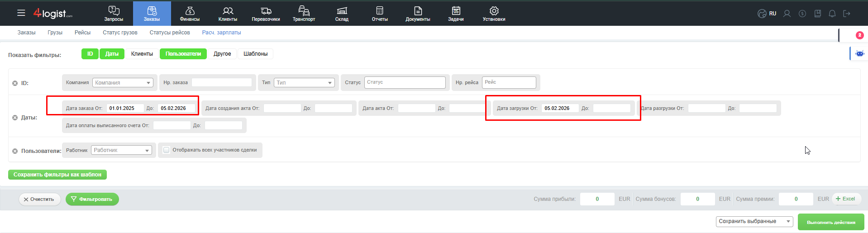Toggle the Даты filter group off
The width and height of the screenshot is (868, 233).
(112, 54)
